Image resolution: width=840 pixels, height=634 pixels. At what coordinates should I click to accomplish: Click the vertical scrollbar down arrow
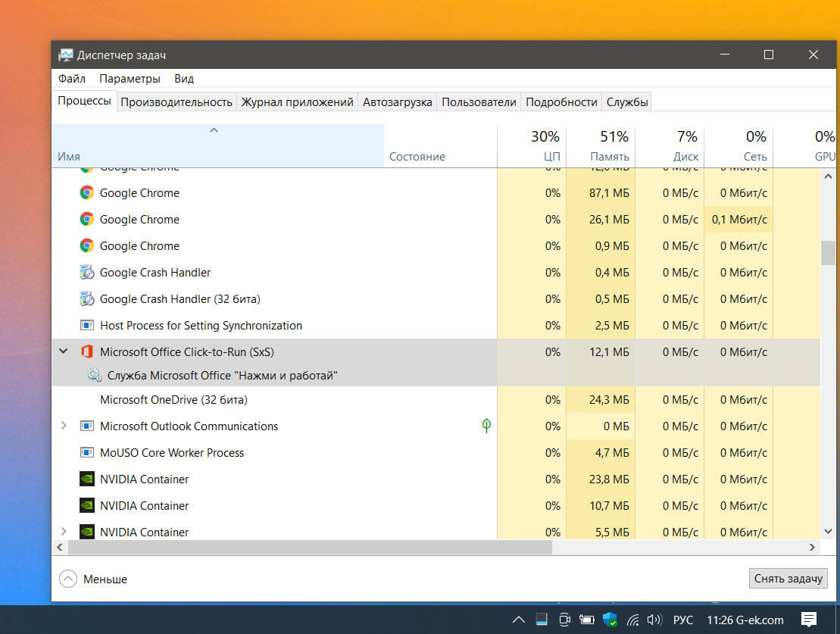828,532
